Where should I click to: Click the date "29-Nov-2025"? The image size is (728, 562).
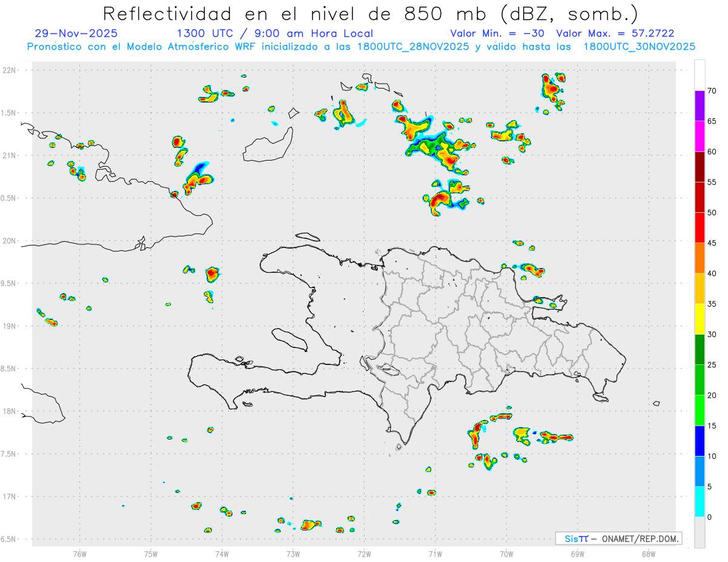pyautogui.click(x=76, y=33)
